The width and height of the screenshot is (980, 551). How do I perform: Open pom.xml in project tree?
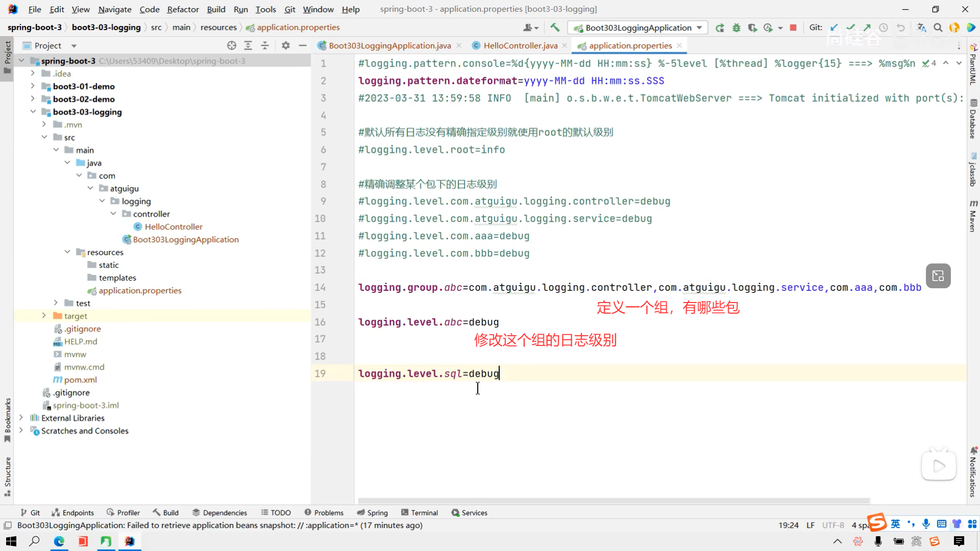[80, 380]
